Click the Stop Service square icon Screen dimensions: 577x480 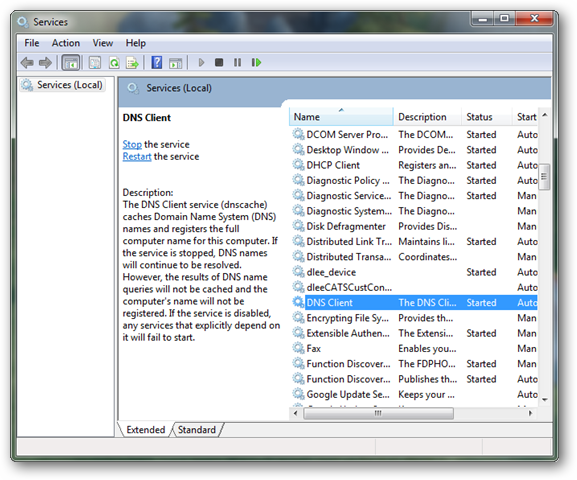219,63
